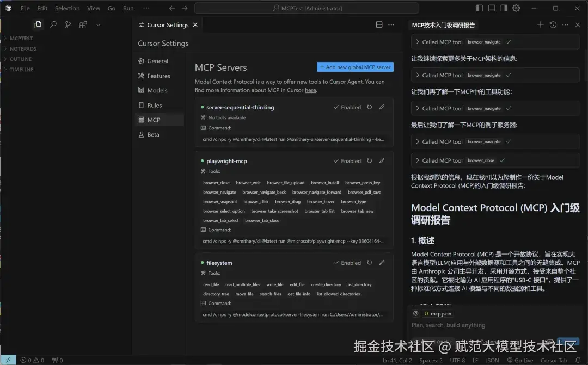Click Add new global MCP server
Screen dimensions: 588x365
[355, 66]
